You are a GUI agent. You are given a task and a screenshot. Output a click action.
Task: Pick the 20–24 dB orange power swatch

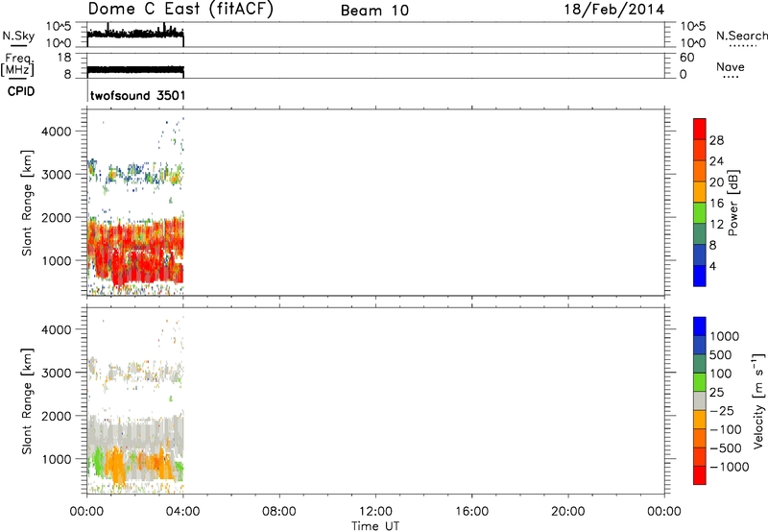tap(700, 171)
